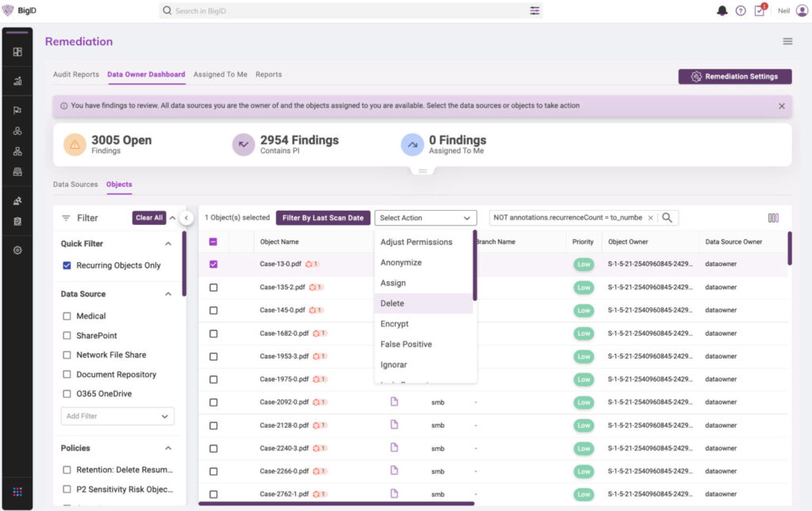Check the O365 OneDrive filter
The height and width of the screenshot is (511, 812).
(x=67, y=394)
